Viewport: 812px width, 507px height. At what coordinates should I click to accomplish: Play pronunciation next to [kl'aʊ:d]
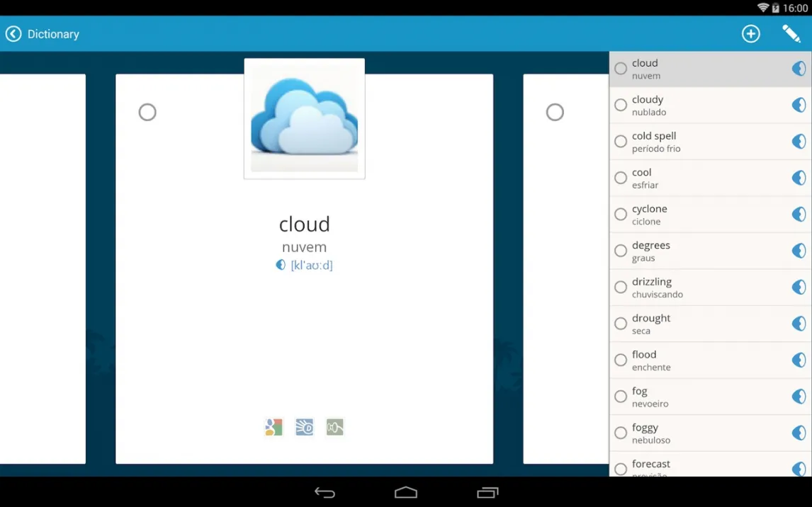pos(281,265)
